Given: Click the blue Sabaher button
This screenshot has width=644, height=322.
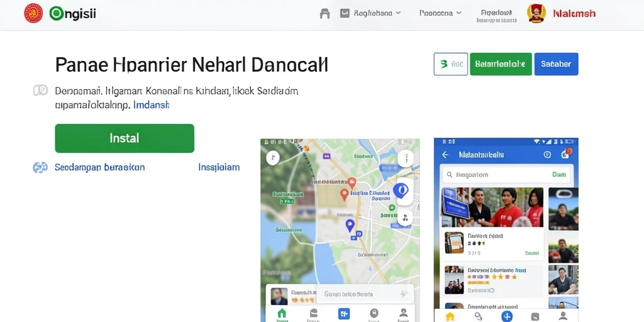Looking at the screenshot, I should click(556, 64).
